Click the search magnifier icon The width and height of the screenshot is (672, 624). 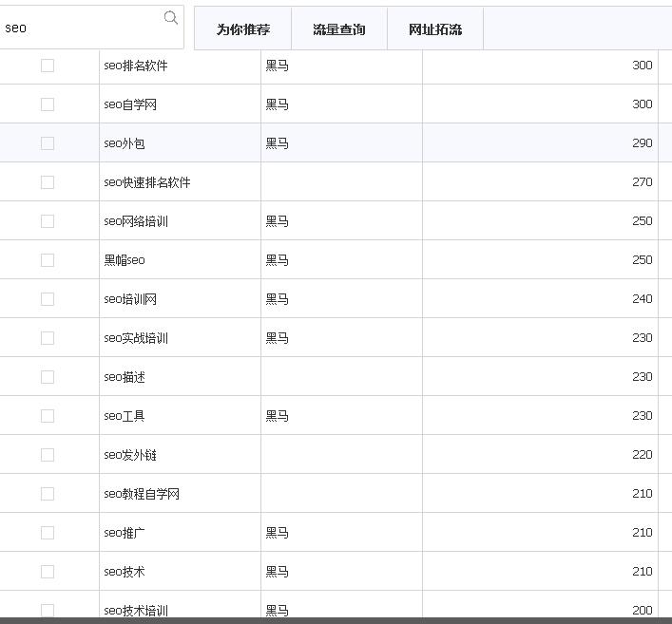tap(171, 18)
